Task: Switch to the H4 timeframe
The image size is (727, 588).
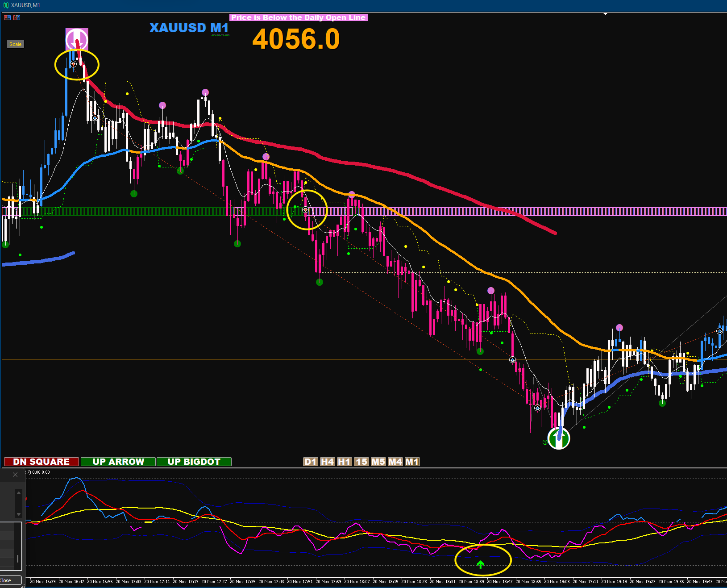Action: (328, 462)
